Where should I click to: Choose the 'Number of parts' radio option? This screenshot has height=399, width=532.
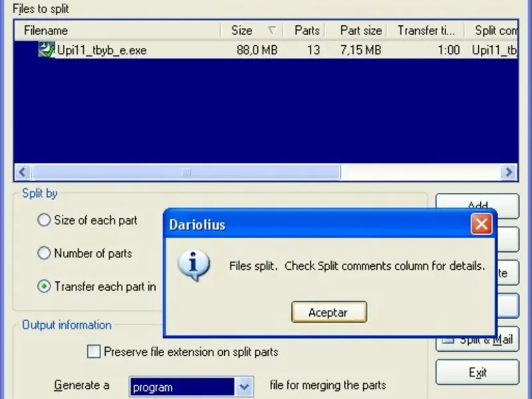tap(44, 253)
